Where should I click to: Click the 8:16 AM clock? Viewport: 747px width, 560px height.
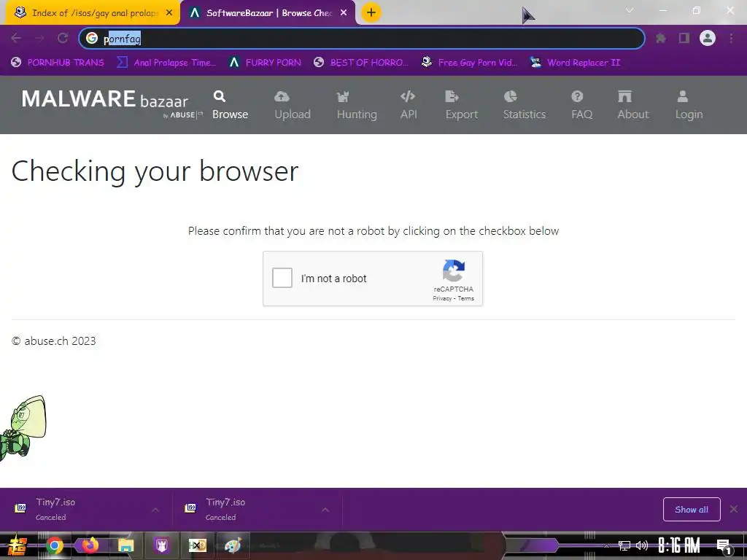[679, 545]
